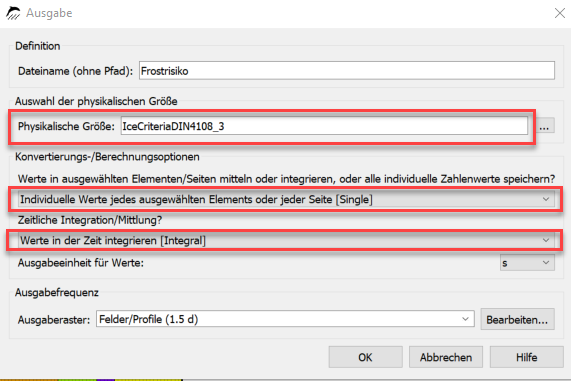Click the Dateiname input field containing Frostrisiko
Viewport: 571px width, 381px height.
[347, 71]
